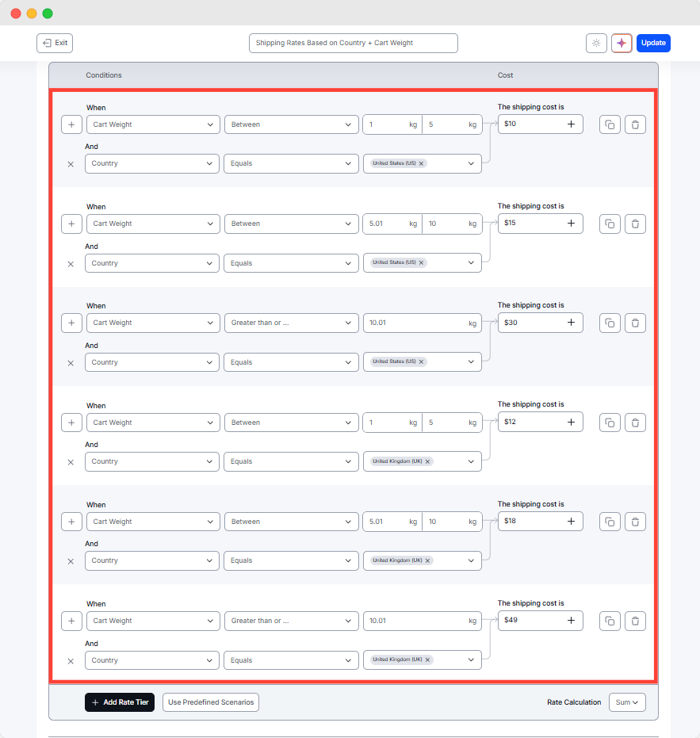Delete the $49 rate tier
This screenshot has width=700, height=738.
[635, 621]
